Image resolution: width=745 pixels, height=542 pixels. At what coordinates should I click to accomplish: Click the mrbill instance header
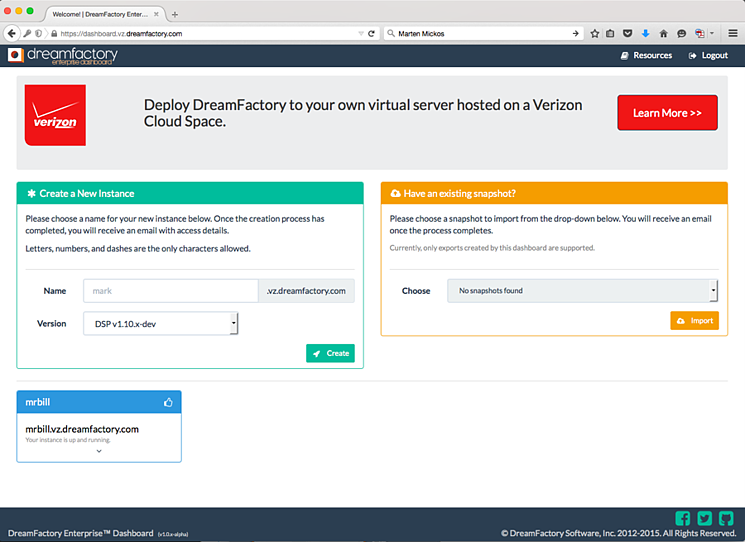tap(99, 402)
